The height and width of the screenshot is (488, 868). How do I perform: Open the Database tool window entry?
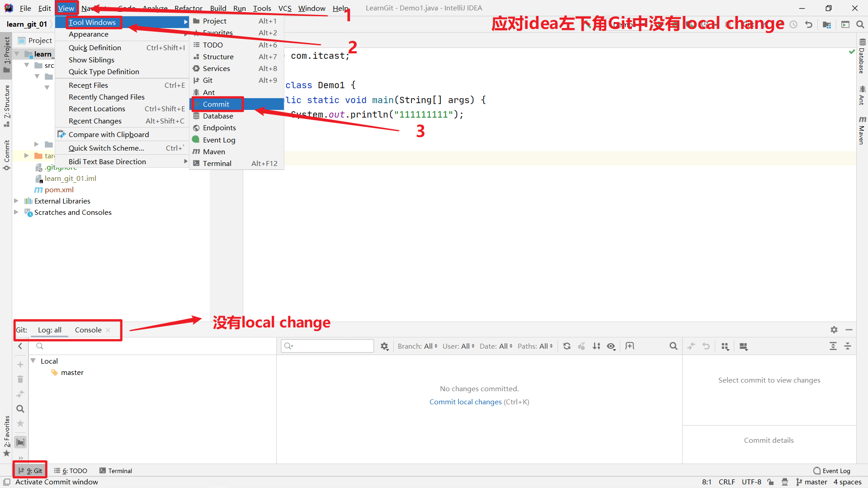point(237,116)
